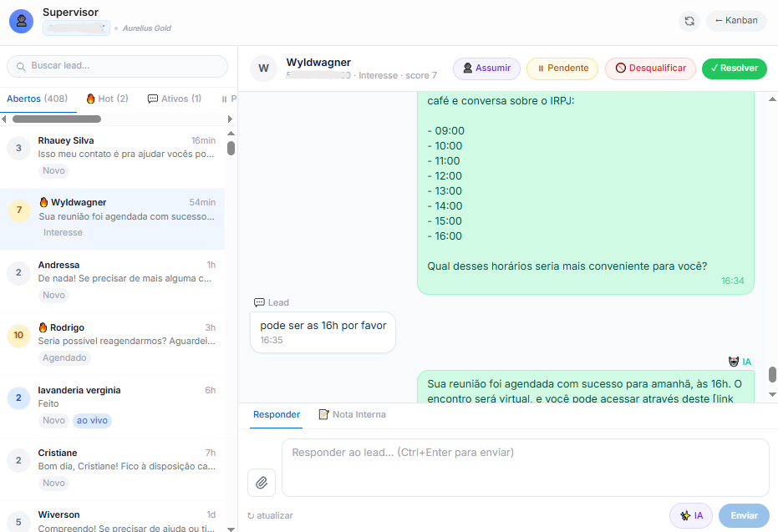Click the paperclip attachment icon
778x532 pixels.
coord(262,482)
